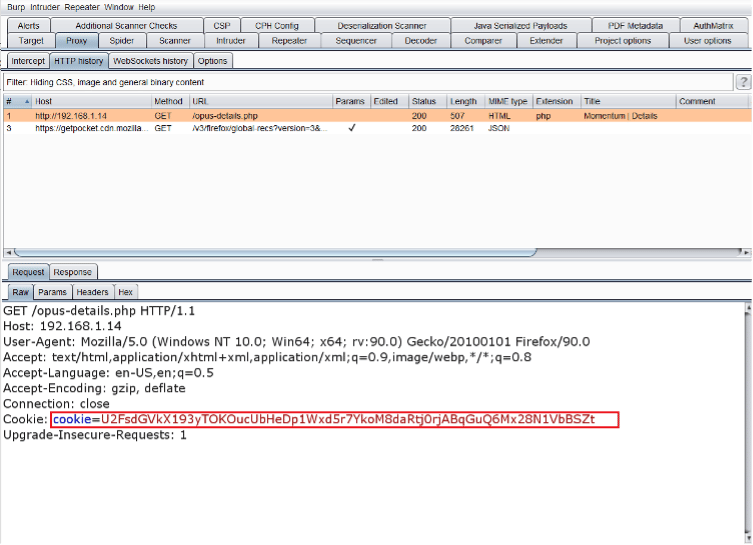Click the request pane scrollbar up arrow

click(746, 311)
